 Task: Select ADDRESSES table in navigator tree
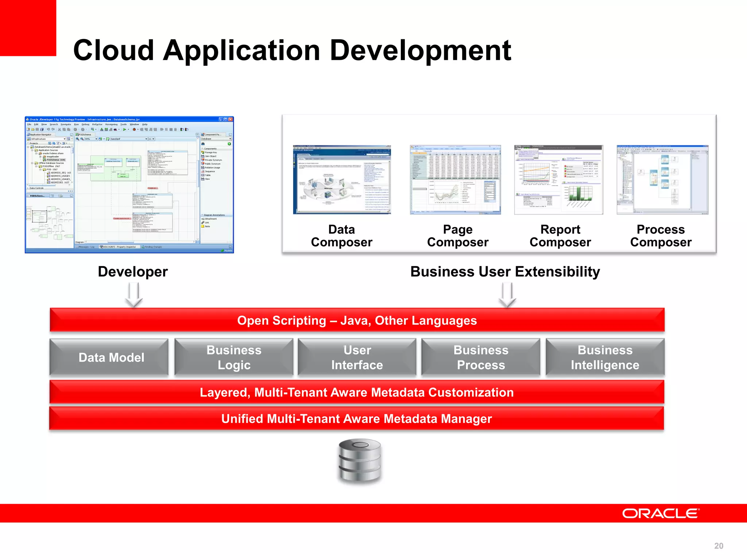58,182
